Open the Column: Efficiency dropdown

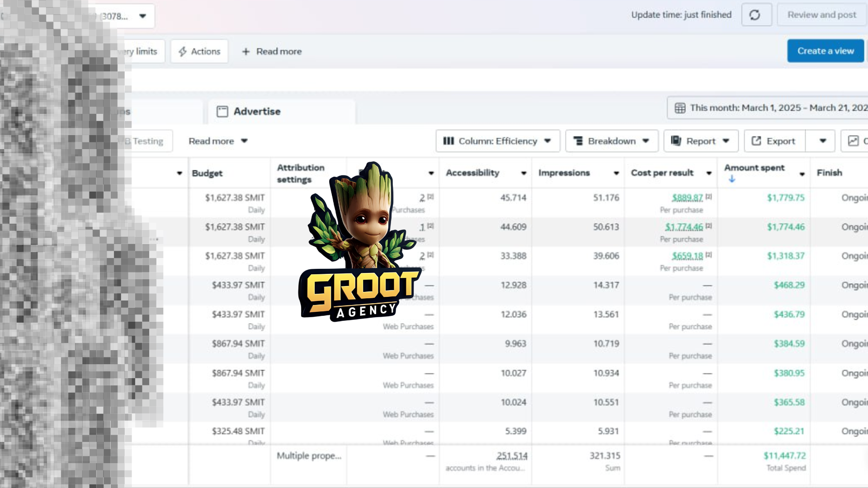point(498,141)
